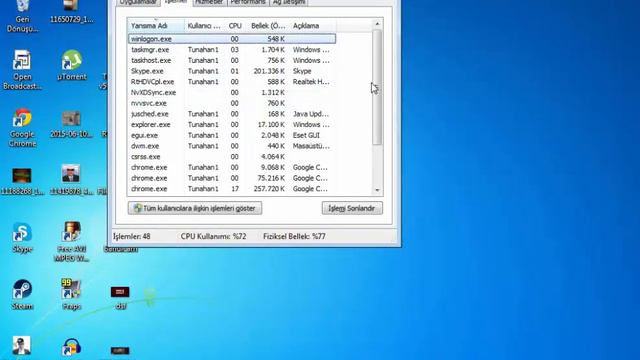Click the Masaüstü... description cell
Viewport: 640px width, 360px height.
(311, 146)
